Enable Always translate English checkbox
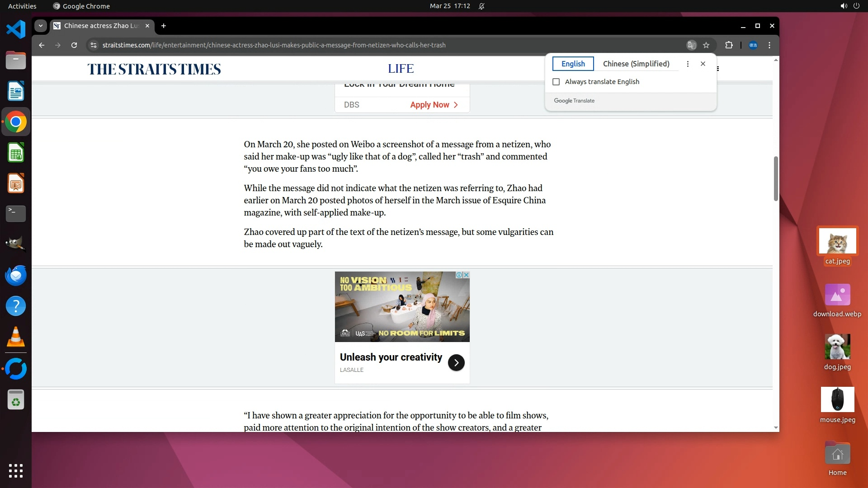 click(556, 82)
